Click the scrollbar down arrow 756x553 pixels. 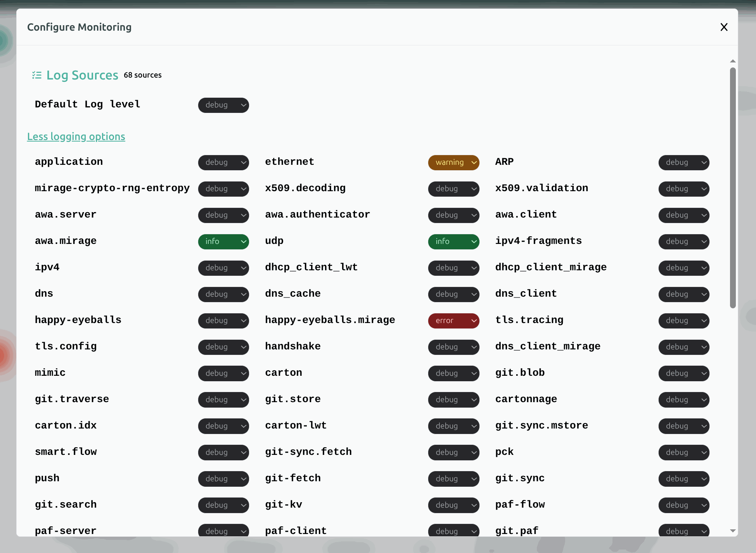tap(733, 531)
